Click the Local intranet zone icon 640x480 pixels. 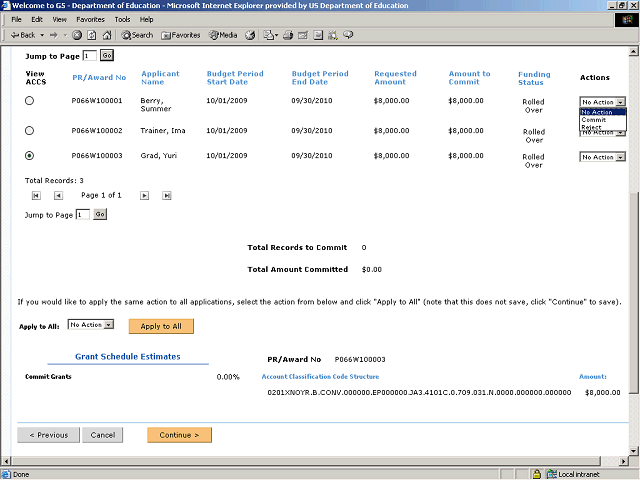tap(552, 474)
